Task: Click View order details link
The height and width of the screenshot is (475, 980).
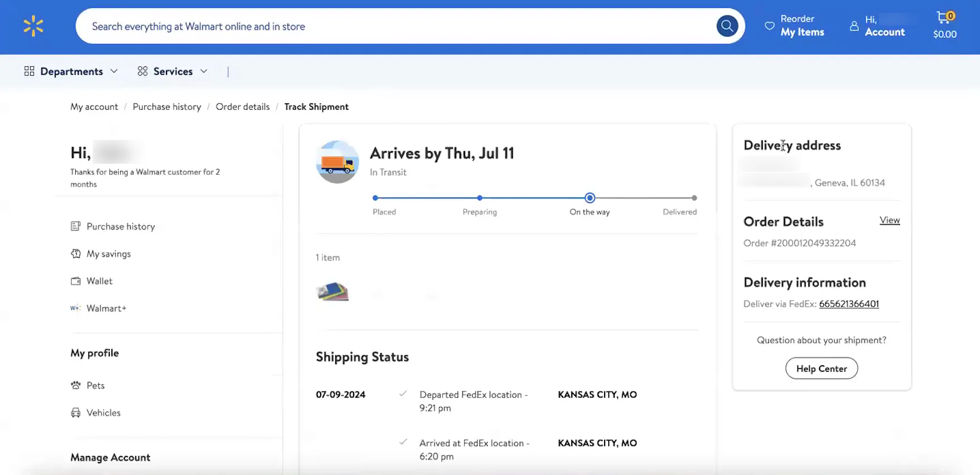Action: click(890, 220)
